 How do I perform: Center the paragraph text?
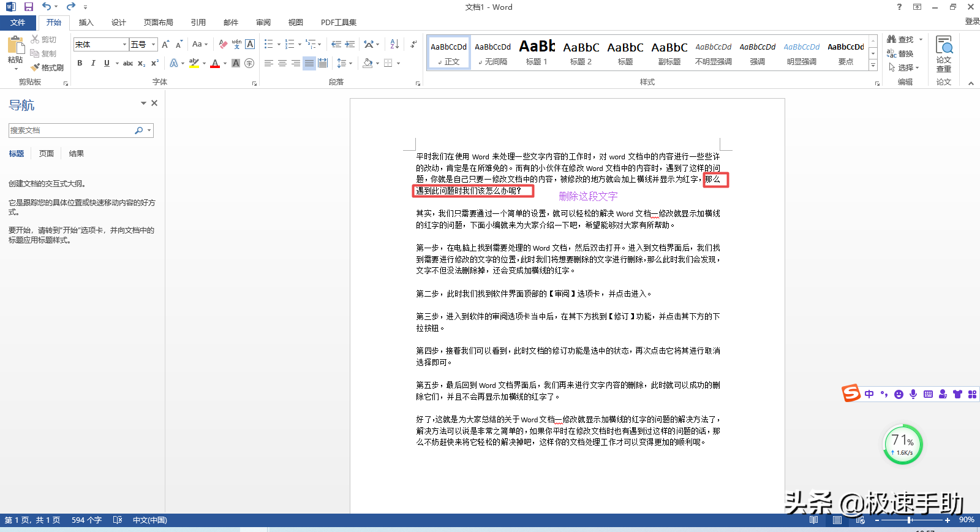pos(282,63)
